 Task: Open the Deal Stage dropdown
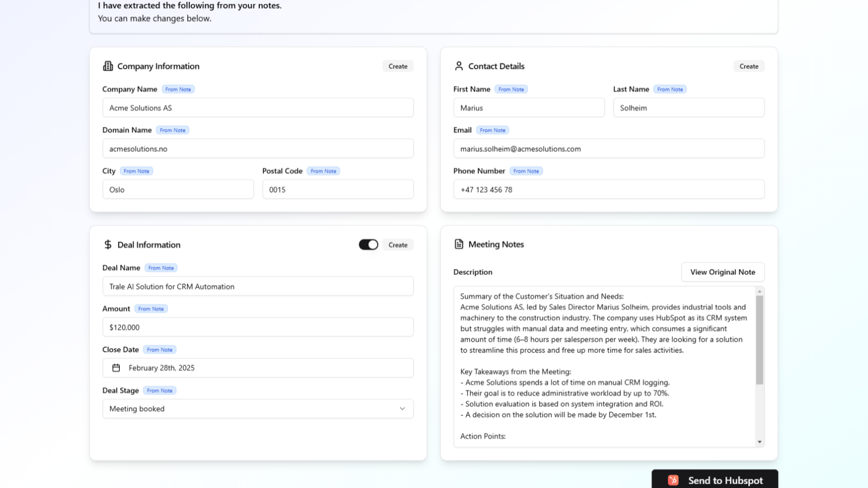point(258,409)
